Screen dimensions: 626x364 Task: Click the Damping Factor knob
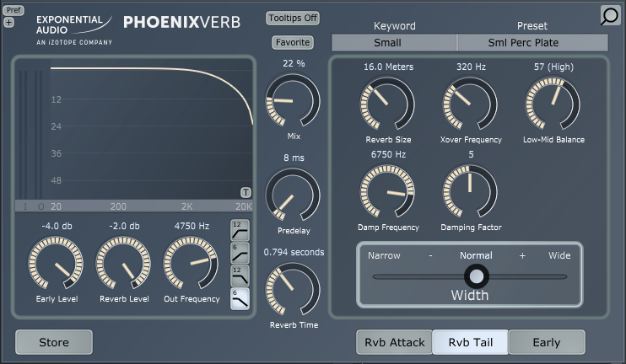click(470, 192)
